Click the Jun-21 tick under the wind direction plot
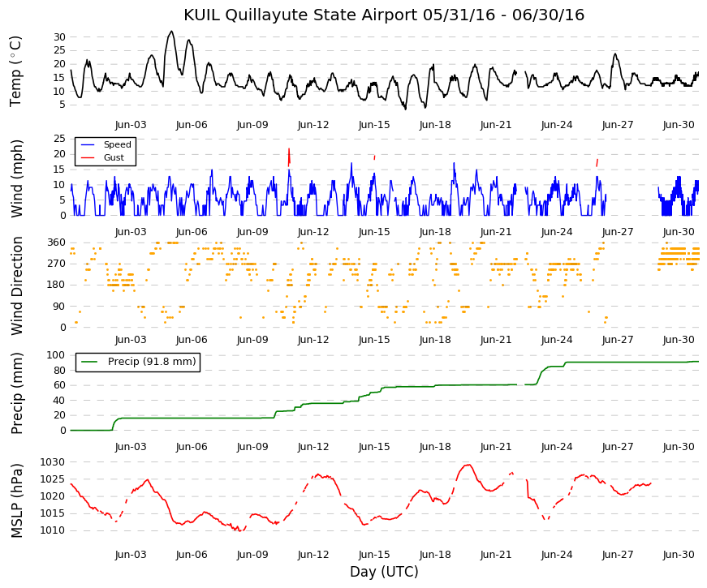 (496, 340)
